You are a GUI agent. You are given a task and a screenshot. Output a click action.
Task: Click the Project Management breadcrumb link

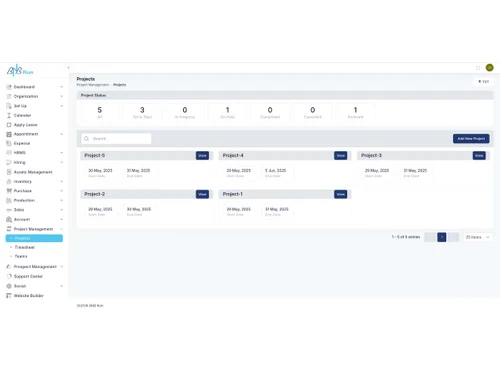pos(93,85)
